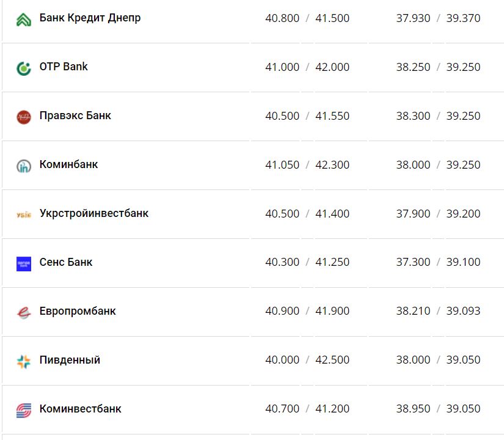Viewport: 504px width, 440px height.
Task: Click the Пивденный colorful logo icon
Action: (x=24, y=361)
